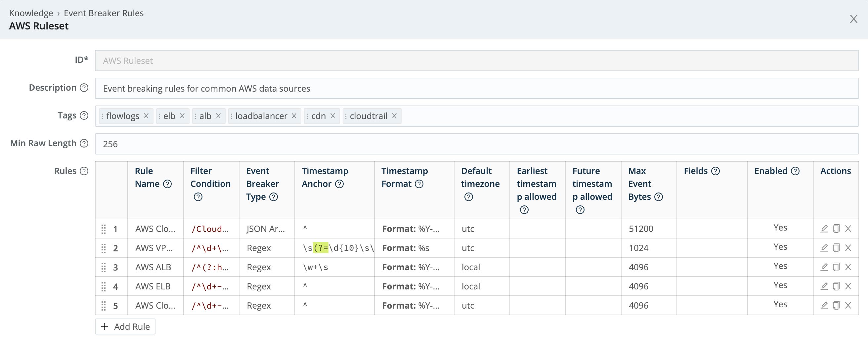Clone the AWS ELB rule
This screenshot has width=868, height=344.
[836, 286]
